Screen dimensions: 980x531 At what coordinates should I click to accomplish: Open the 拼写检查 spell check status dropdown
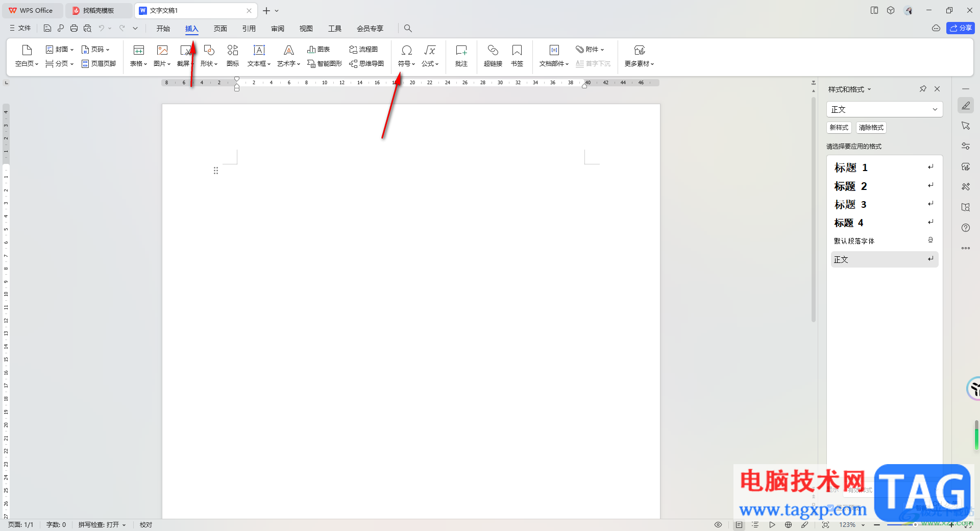[102, 525]
